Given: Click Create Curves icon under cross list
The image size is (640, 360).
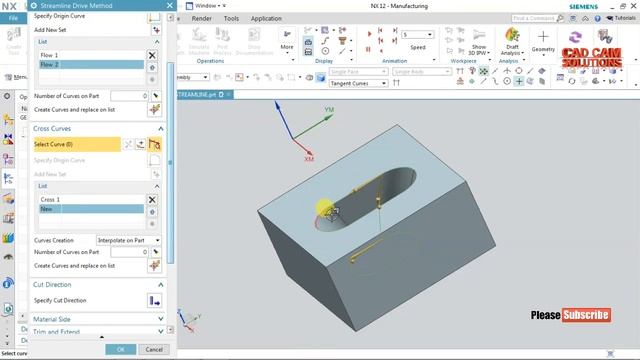Looking at the screenshot, I should (154, 266).
